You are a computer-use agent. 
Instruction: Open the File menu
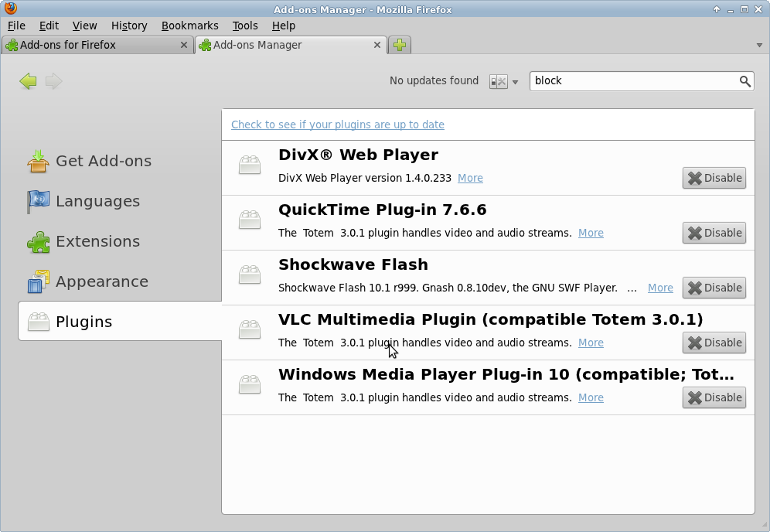(17, 26)
